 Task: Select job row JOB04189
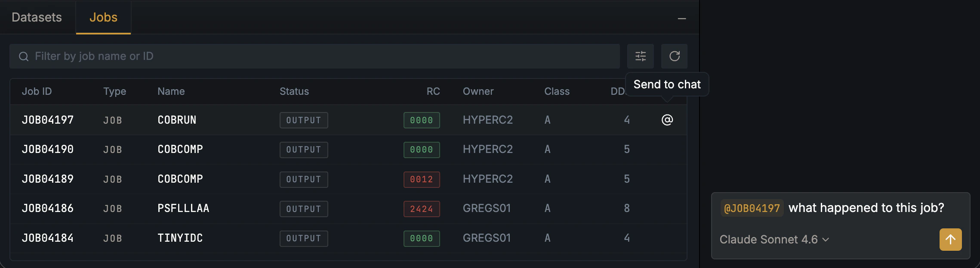click(x=348, y=179)
